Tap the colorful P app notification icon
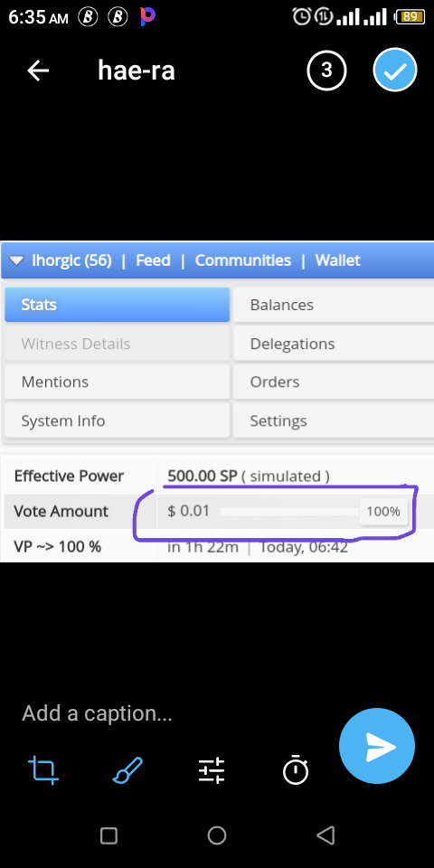The image size is (434, 868). pos(147,16)
